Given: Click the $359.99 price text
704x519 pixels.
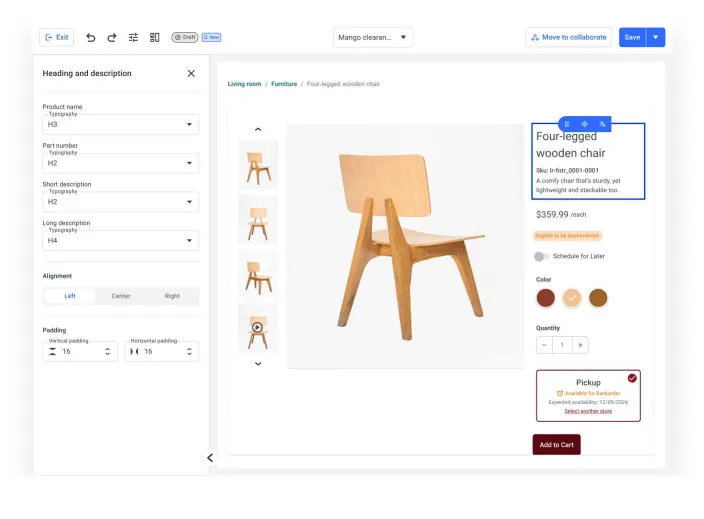Looking at the screenshot, I should (552, 215).
